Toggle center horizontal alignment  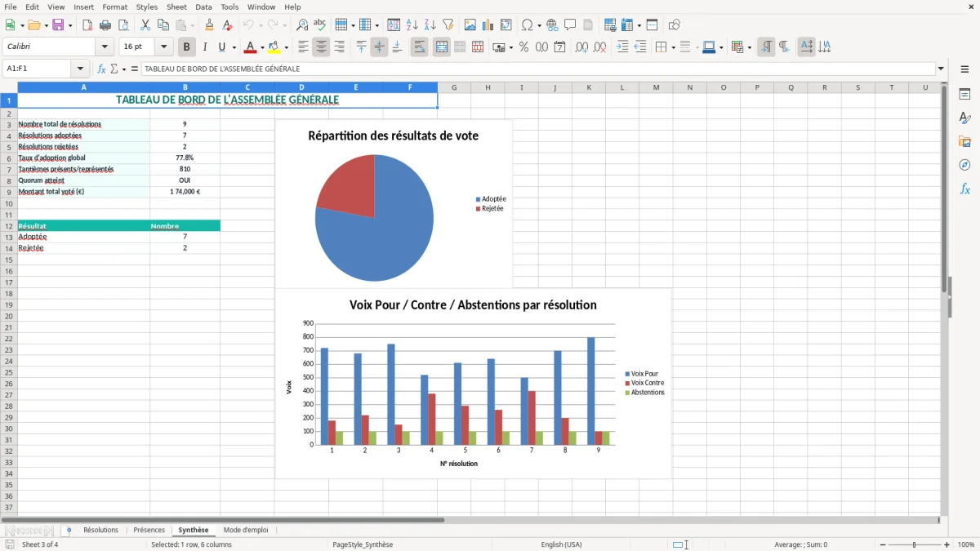coord(321,47)
